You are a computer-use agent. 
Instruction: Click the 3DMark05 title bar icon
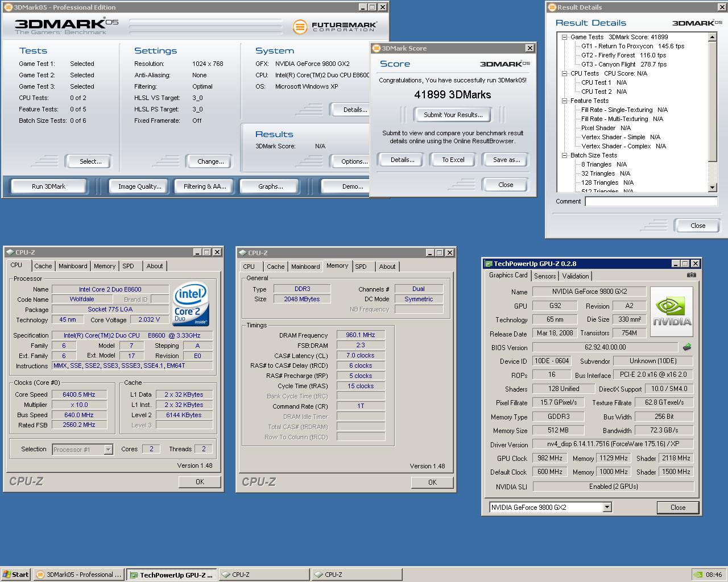click(8, 7)
